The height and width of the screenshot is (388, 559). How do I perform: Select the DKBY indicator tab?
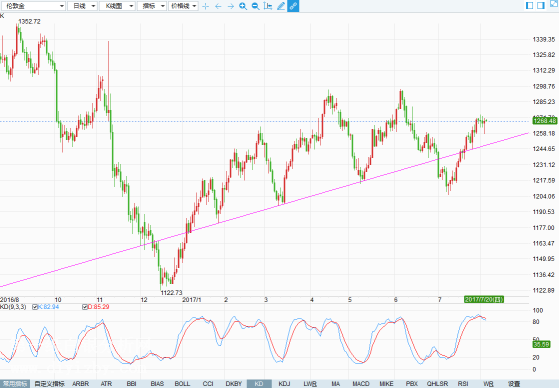(x=234, y=384)
